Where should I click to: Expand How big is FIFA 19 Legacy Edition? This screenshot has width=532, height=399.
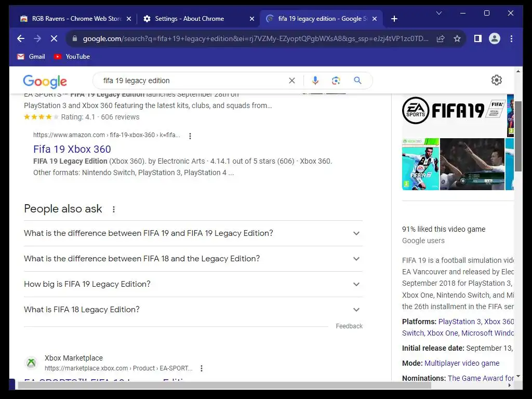(x=193, y=284)
